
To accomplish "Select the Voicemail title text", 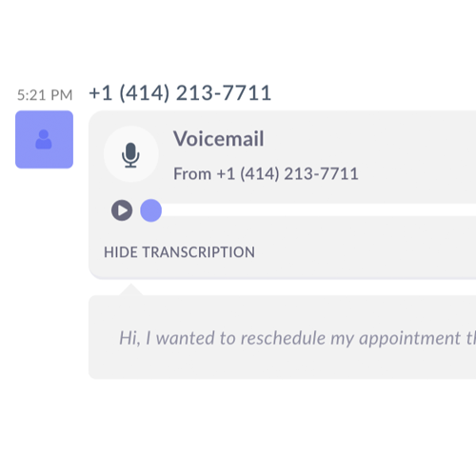I will tap(219, 139).
